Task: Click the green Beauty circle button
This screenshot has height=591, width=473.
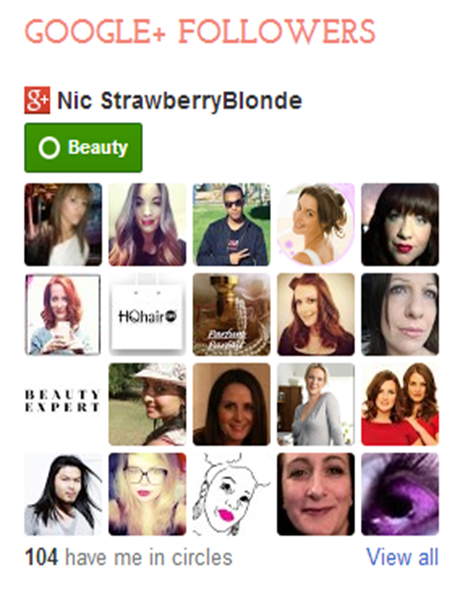Action: coord(83,147)
